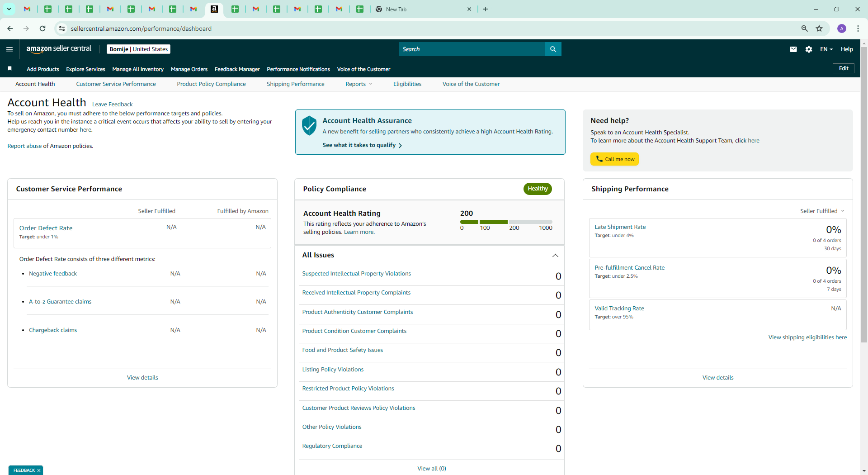Switch to the New Tab browser tab
Image resolution: width=868 pixels, height=475 pixels.
click(423, 9)
